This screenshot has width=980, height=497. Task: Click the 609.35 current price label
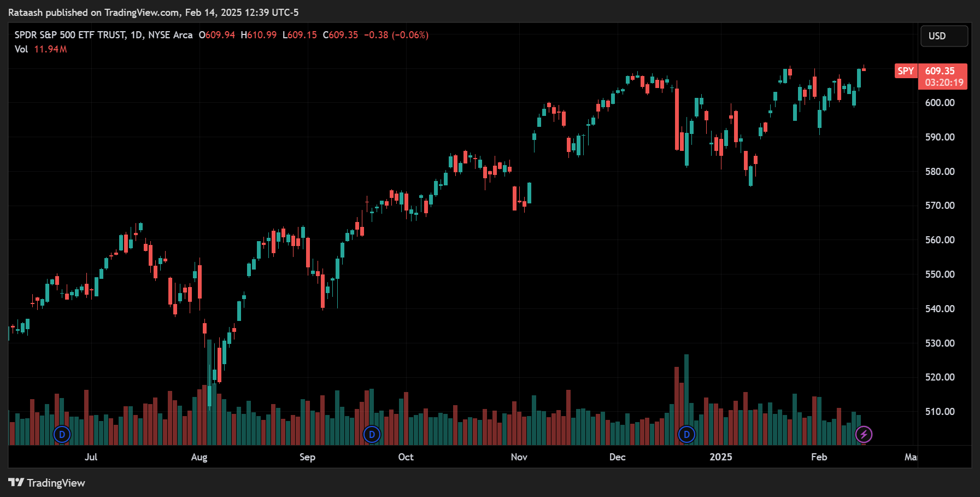[940, 71]
